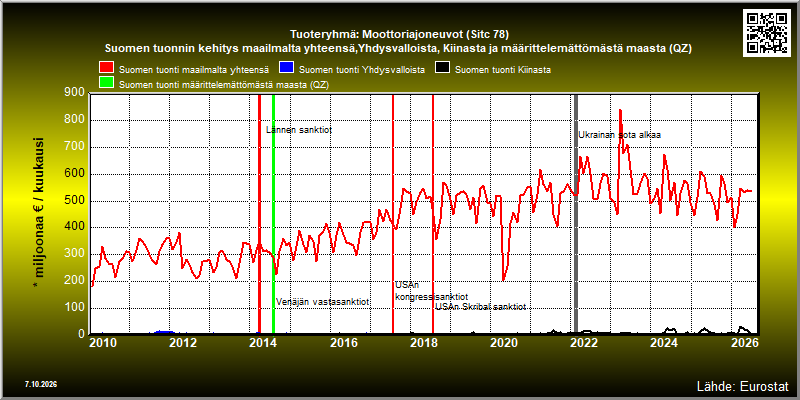This screenshot has width=800, height=400.
Task: Click the x-axis label 2024
Action: click(x=663, y=342)
